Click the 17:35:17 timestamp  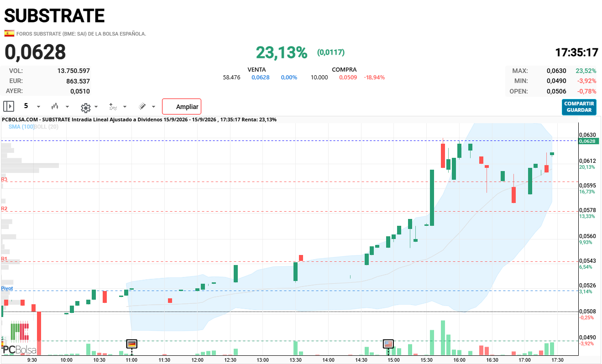pyautogui.click(x=576, y=52)
